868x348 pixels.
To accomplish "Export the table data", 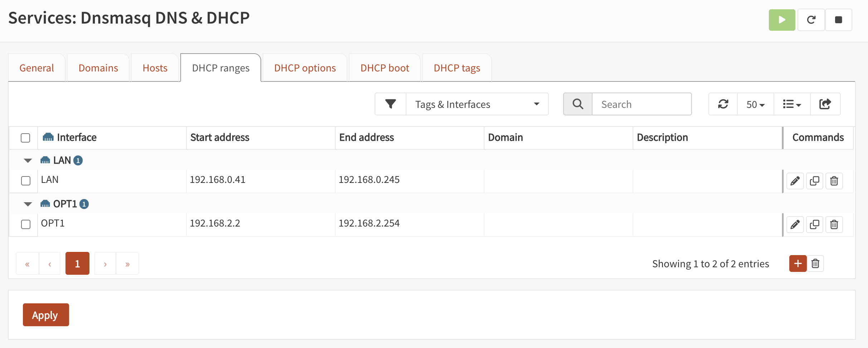I will pos(825,104).
